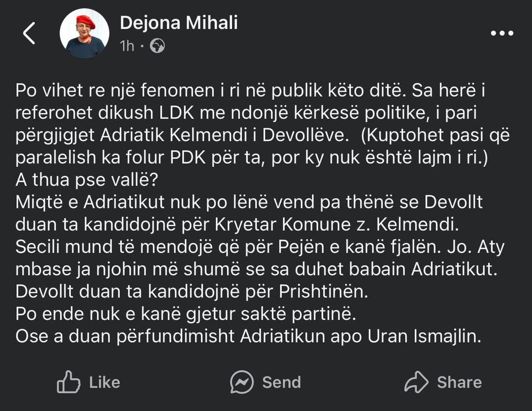
Task: Tap the thumbs-up Like icon
Action: click(x=68, y=382)
